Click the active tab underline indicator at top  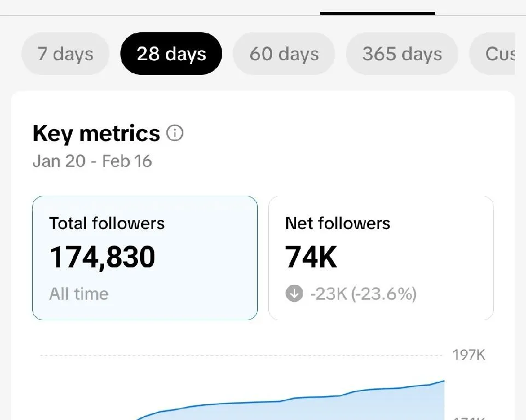(377, 13)
